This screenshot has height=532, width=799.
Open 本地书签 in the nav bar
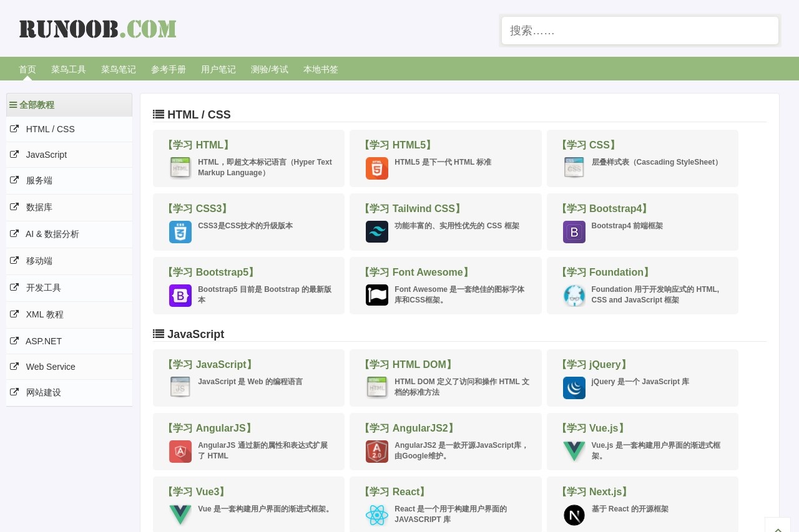click(321, 69)
